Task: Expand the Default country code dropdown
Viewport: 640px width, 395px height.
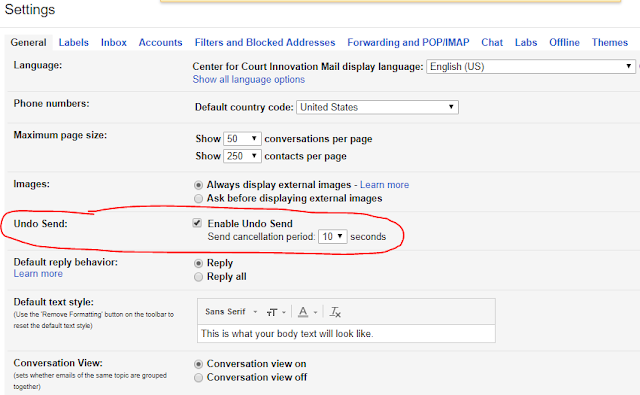Action: point(377,107)
